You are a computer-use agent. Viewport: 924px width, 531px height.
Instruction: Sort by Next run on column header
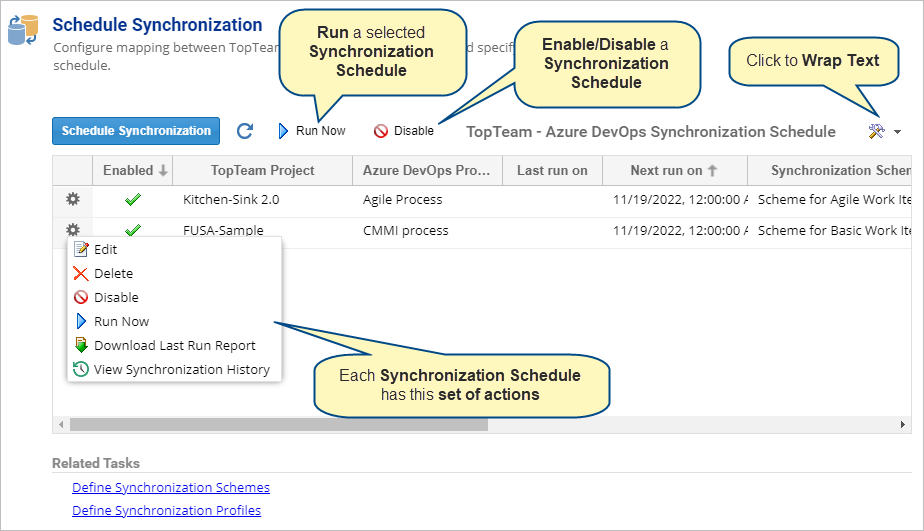(675, 170)
